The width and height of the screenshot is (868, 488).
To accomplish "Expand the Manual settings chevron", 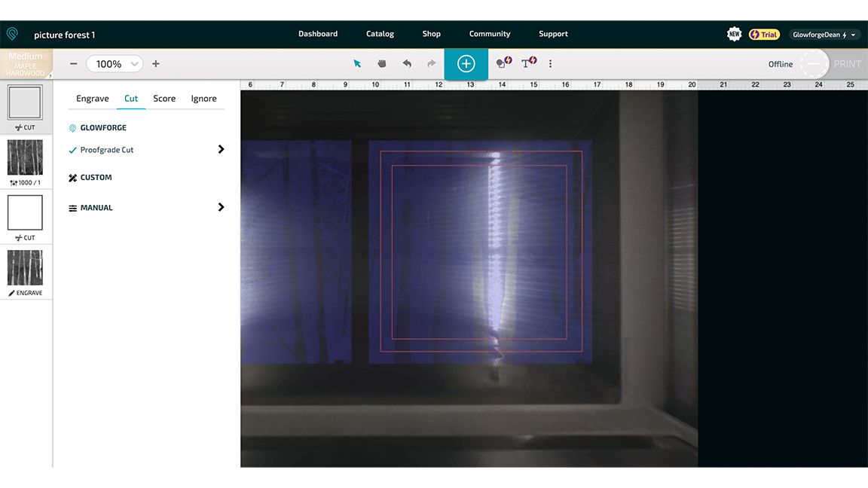I will click(221, 207).
